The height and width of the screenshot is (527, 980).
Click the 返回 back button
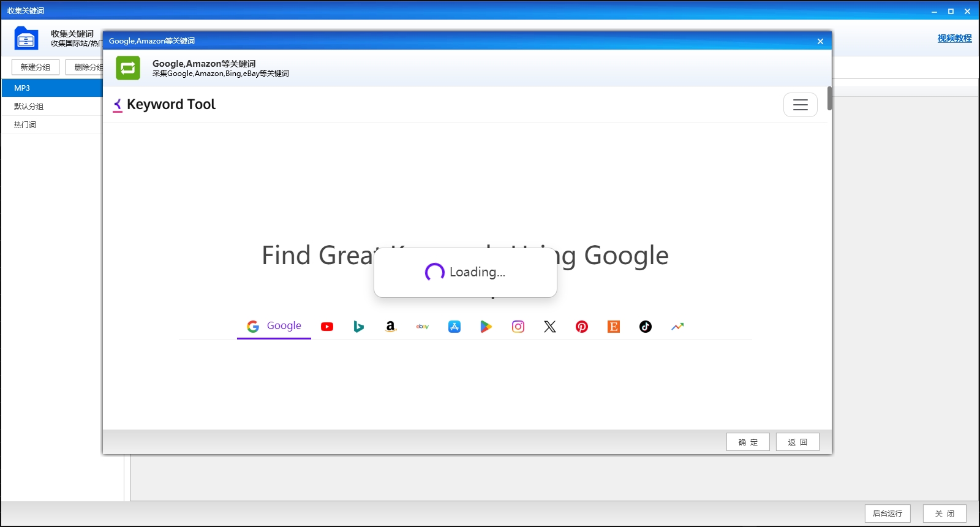coord(797,442)
